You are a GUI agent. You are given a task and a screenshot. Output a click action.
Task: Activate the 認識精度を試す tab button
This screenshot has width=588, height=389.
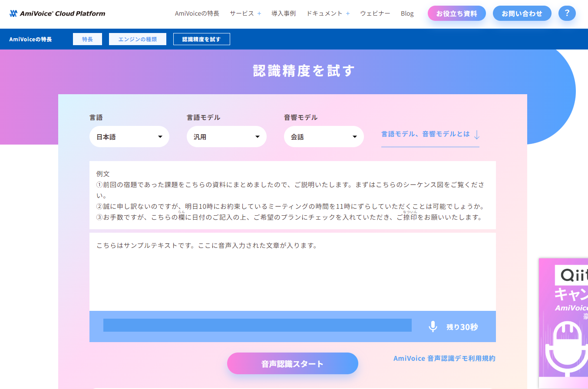(x=202, y=39)
